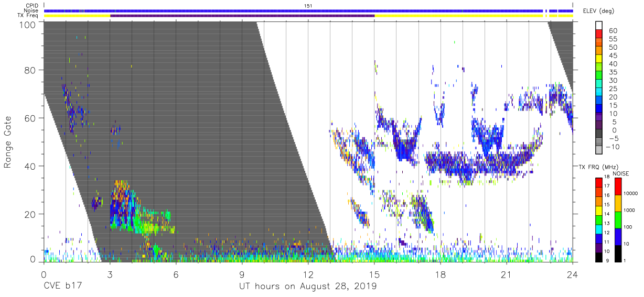Click the yellow segment of noise colorbar
Viewport: 644px width, 297px height.
point(617,203)
